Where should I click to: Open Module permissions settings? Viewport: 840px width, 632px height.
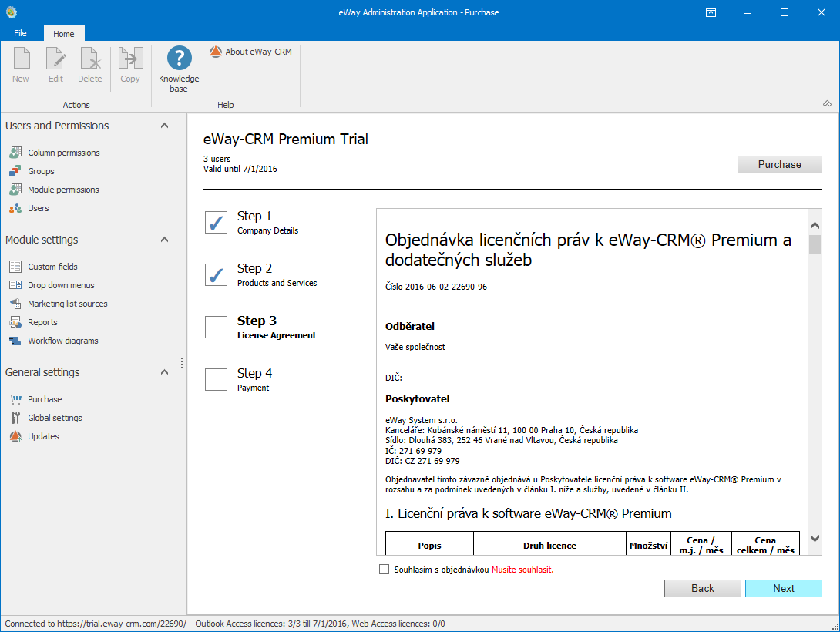(x=54, y=190)
